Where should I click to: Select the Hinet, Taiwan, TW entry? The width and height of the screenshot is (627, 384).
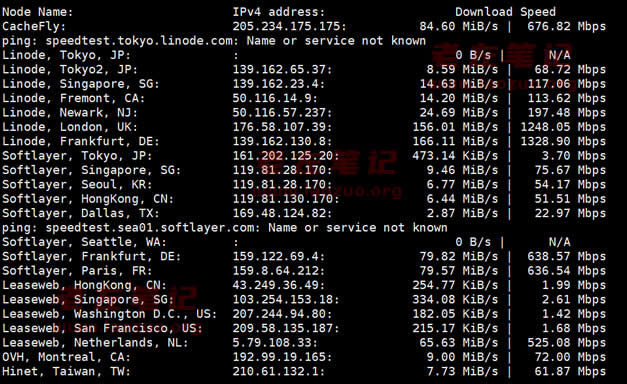pos(66,372)
